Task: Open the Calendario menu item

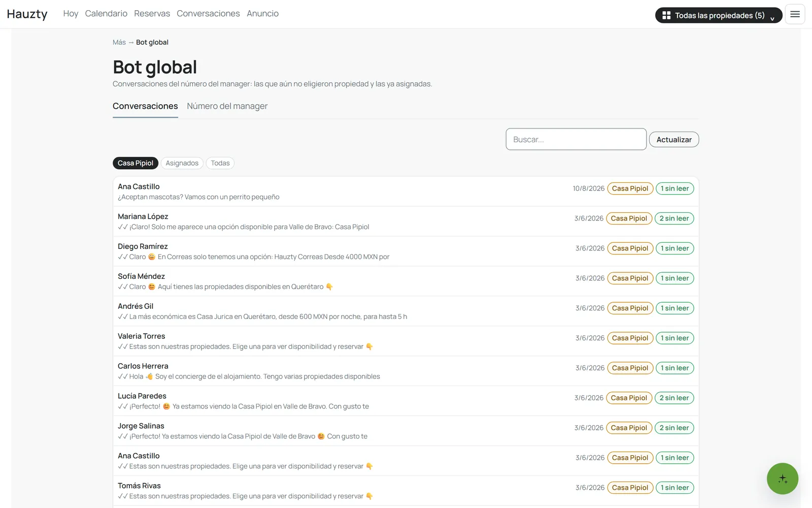Action: tap(106, 14)
